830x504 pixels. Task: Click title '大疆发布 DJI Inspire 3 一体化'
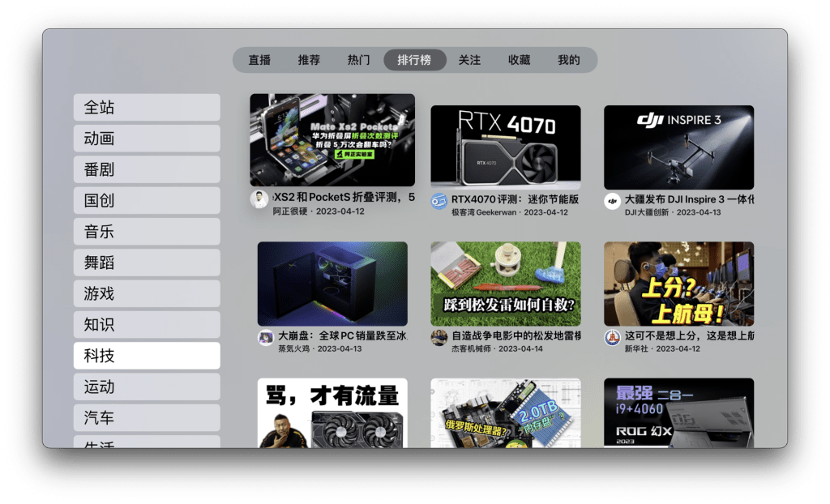(689, 199)
